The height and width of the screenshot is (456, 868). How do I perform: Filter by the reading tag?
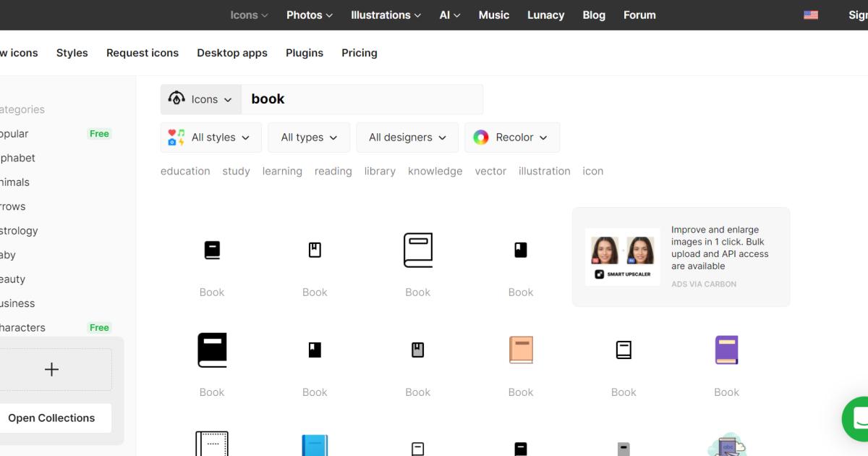point(333,172)
